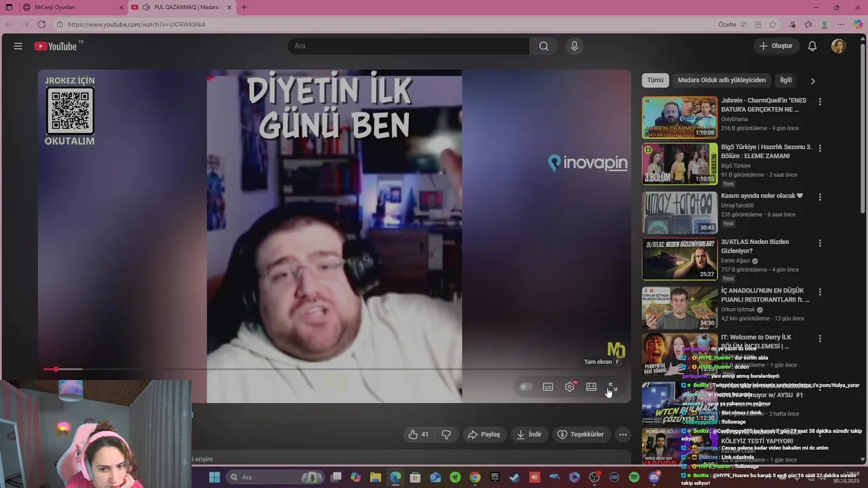Viewport: 868px width, 488px height.
Task: Start voice search with the microphone icon
Action: click(574, 46)
